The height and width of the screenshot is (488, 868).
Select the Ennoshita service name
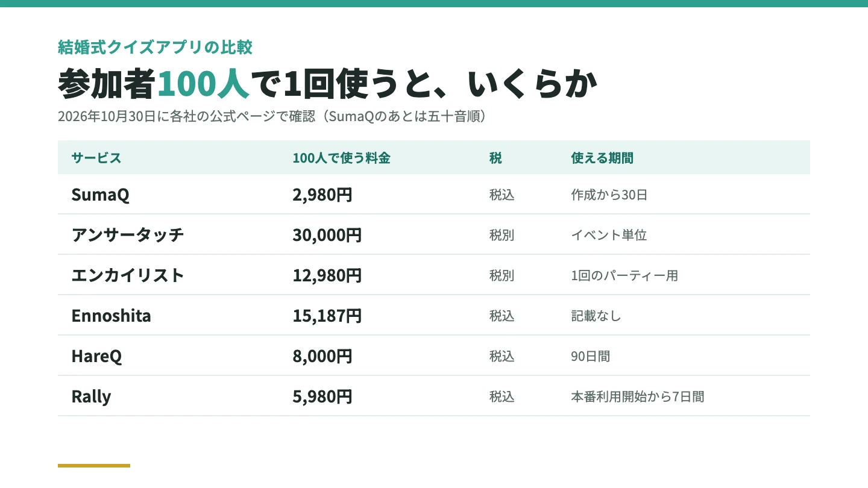point(111,316)
